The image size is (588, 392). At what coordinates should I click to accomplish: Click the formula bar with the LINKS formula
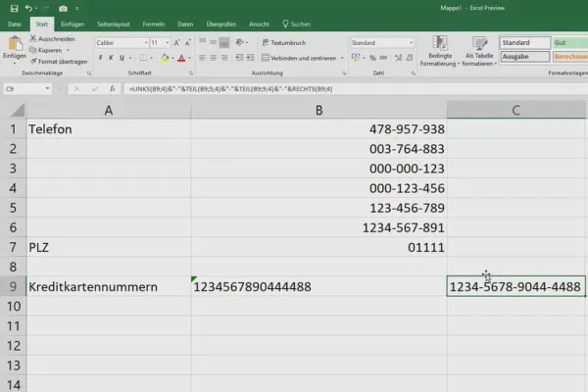coord(356,89)
